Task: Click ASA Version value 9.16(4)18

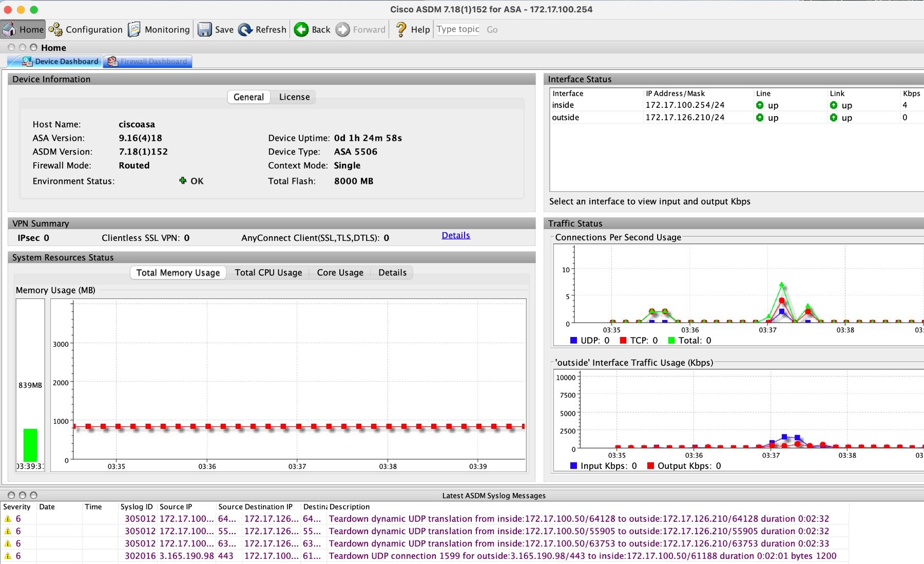Action: (140, 138)
